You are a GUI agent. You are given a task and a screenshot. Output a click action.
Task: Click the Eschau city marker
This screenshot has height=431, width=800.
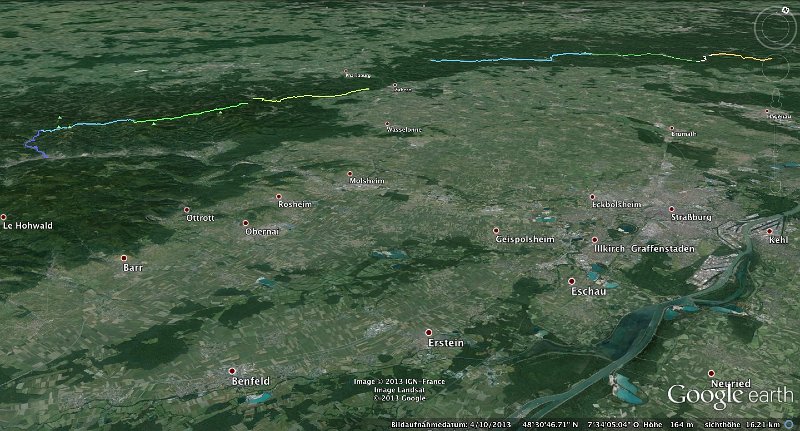pos(573,281)
